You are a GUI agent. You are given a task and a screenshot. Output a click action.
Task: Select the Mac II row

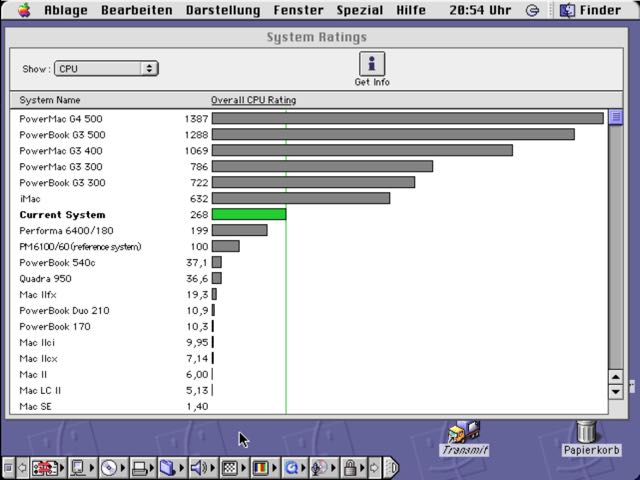point(309,374)
